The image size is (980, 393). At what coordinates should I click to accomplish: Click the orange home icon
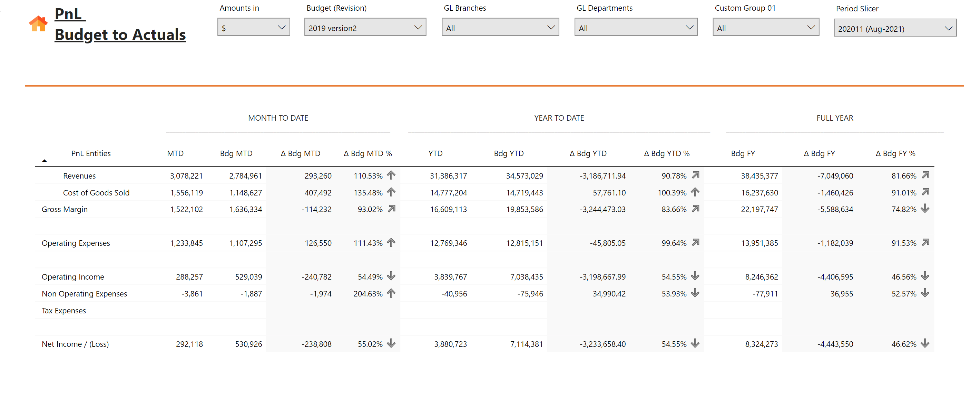(38, 23)
